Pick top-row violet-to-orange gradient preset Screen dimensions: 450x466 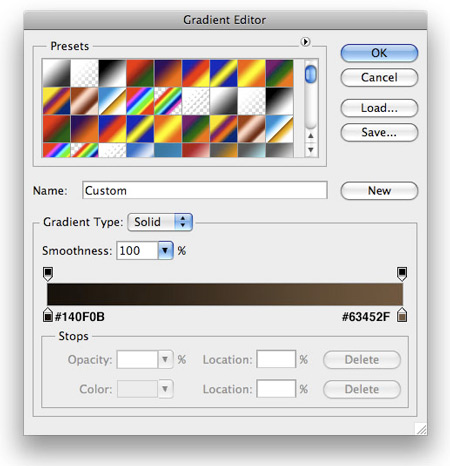(x=168, y=73)
